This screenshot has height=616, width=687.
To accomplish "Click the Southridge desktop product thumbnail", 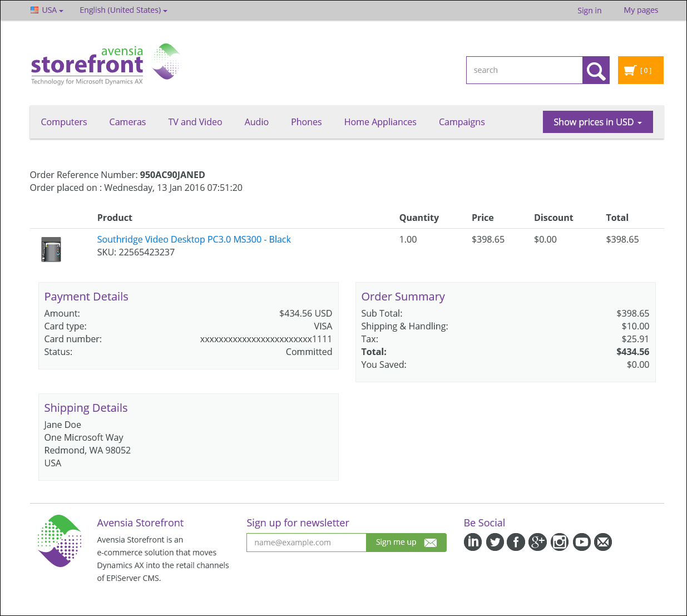I will [x=51, y=249].
